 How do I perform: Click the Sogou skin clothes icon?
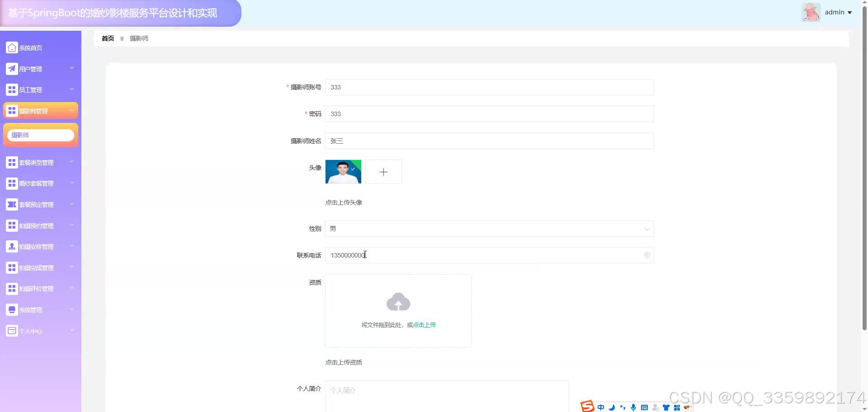coord(666,407)
